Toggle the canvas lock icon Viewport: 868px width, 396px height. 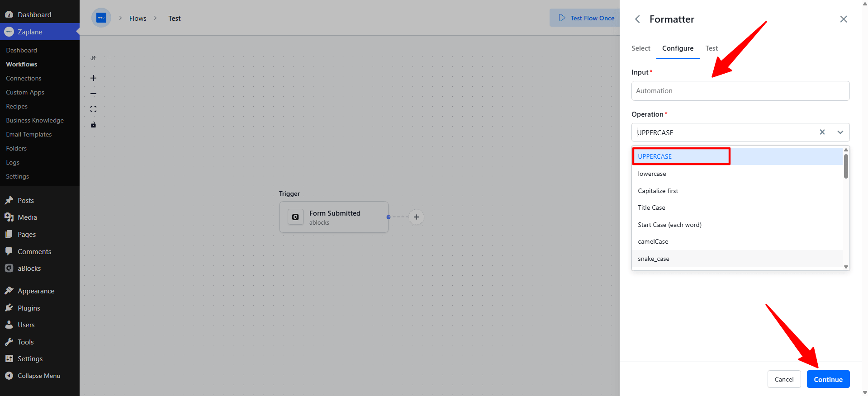point(93,125)
